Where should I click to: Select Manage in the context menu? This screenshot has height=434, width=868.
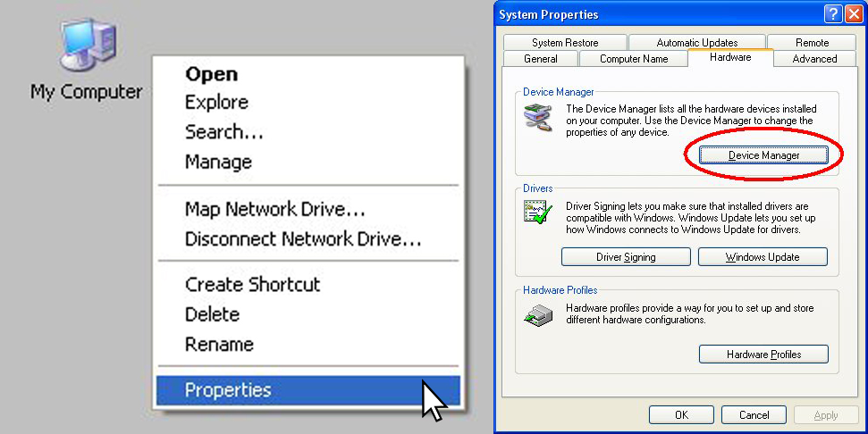coord(309,162)
